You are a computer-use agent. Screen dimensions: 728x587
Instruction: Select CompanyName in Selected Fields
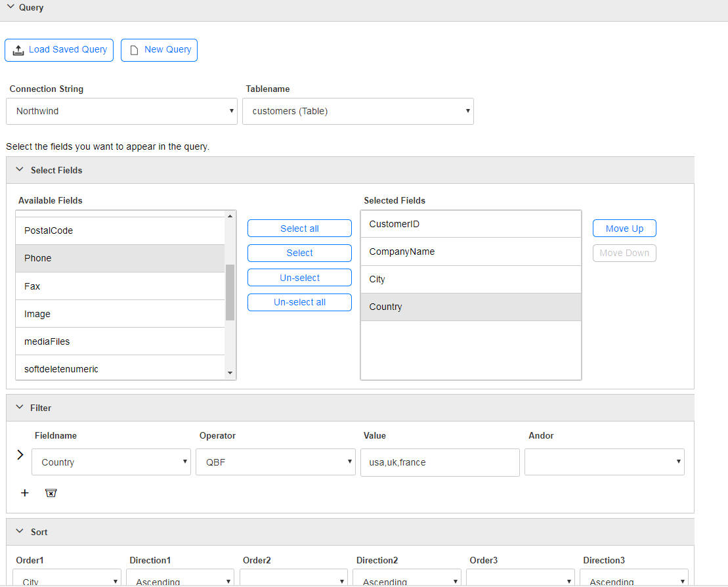pos(471,251)
